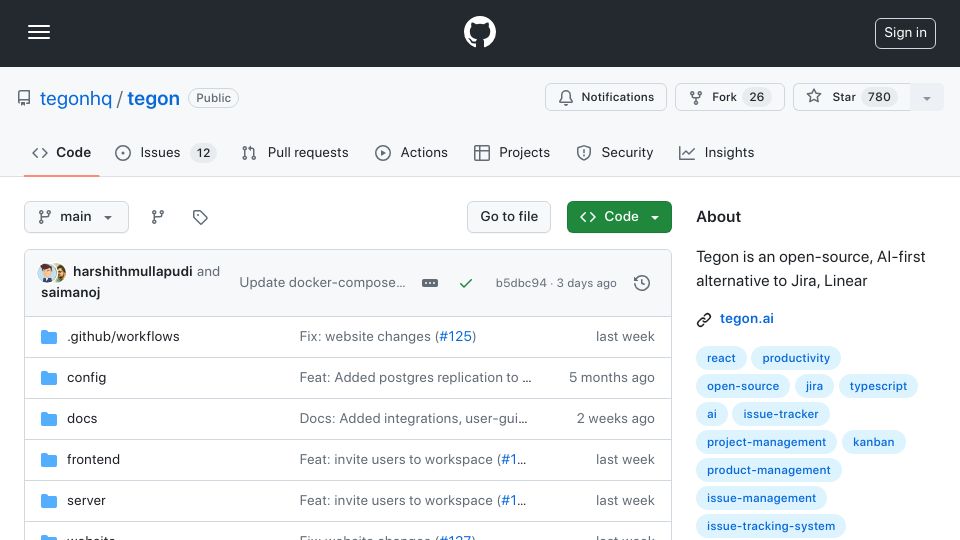This screenshot has height=540, width=960.
Task: Open harshithmullapudi's profile link
Action: point(132,271)
